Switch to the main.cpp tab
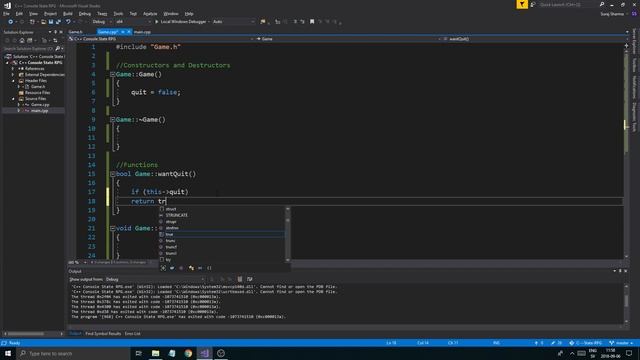Viewport: 640px width, 360px height. [142, 32]
